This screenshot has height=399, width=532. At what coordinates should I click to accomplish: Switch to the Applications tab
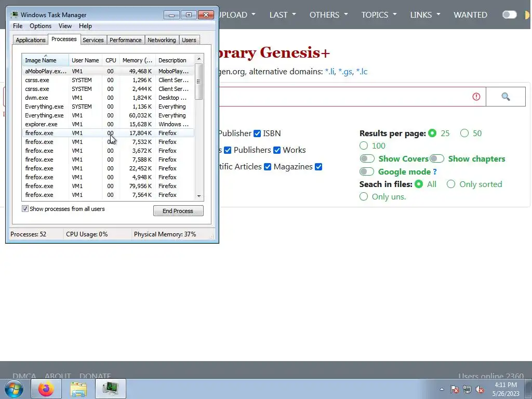coord(31,40)
